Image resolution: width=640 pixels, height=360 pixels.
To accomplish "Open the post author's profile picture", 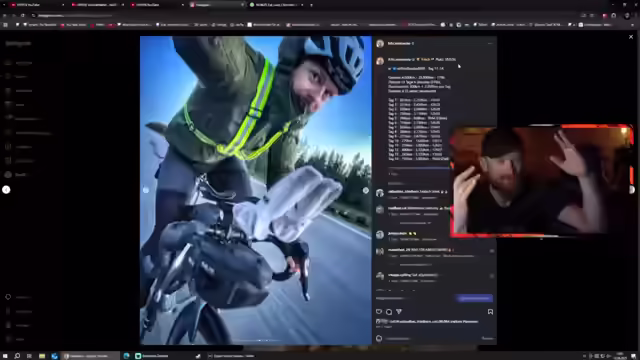I will 380,43.
